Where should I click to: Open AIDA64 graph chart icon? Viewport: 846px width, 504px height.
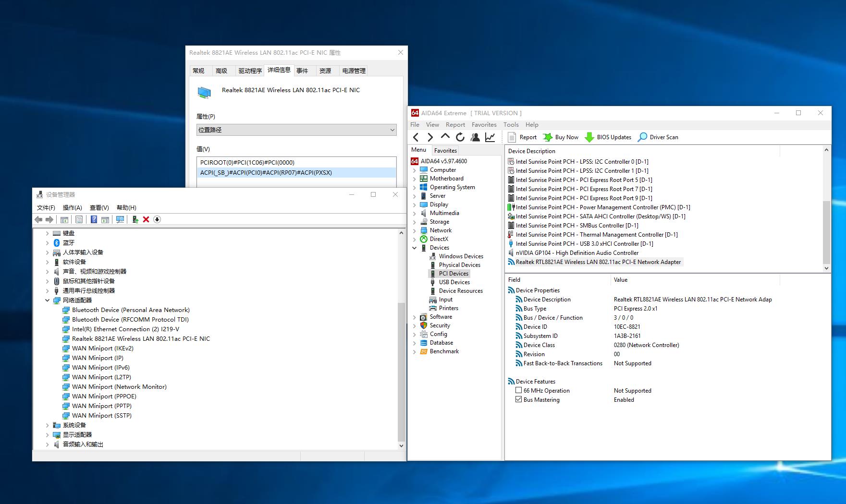pos(490,137)
